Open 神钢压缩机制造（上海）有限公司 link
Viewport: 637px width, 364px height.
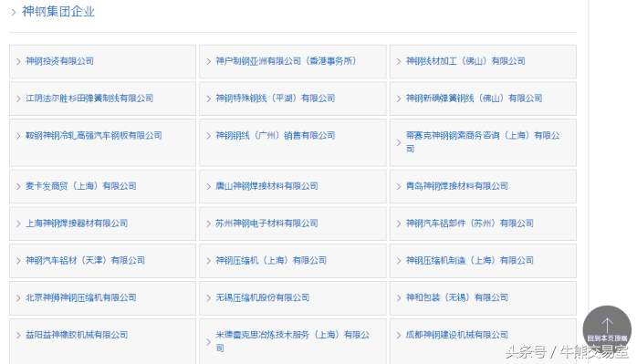tap(470, 260)
